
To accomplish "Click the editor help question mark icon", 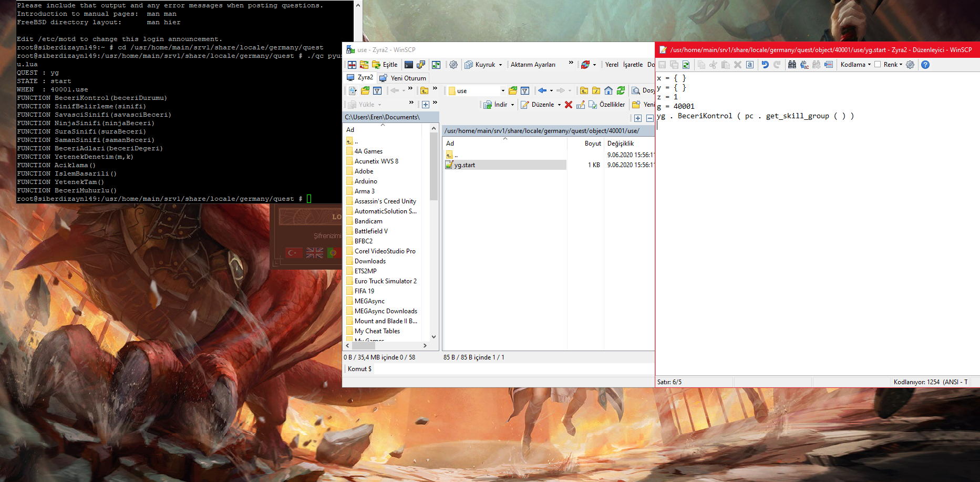I will tap(925, 65).
